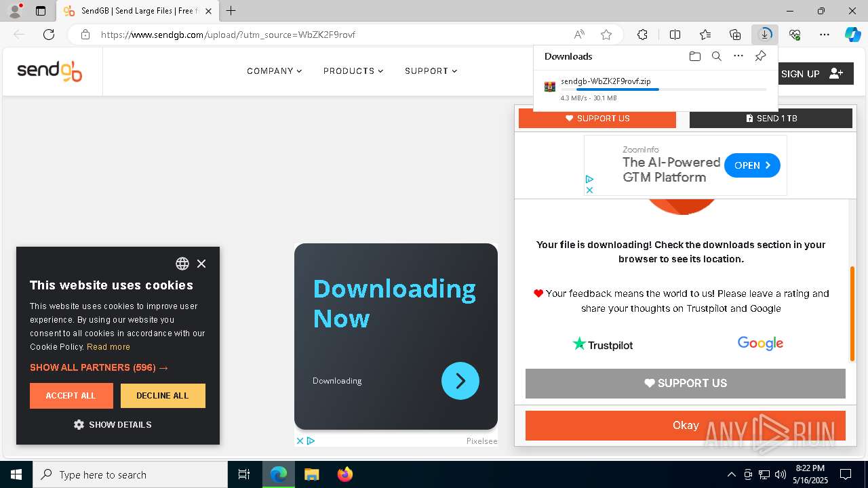Open the Windows Start menu
868x488 pixels.
coord(16,474)
